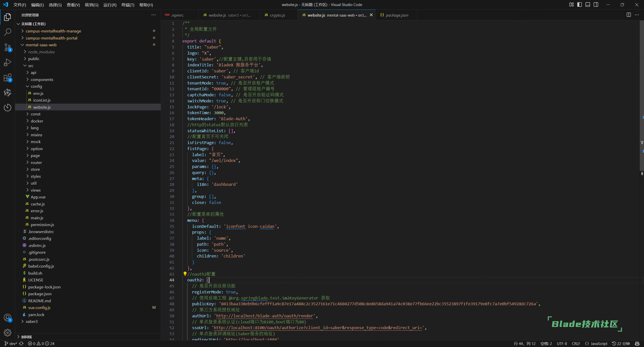The image size is (644, 347).
Task: Open the 文件(F) menu
Action: tap(20, 5)
